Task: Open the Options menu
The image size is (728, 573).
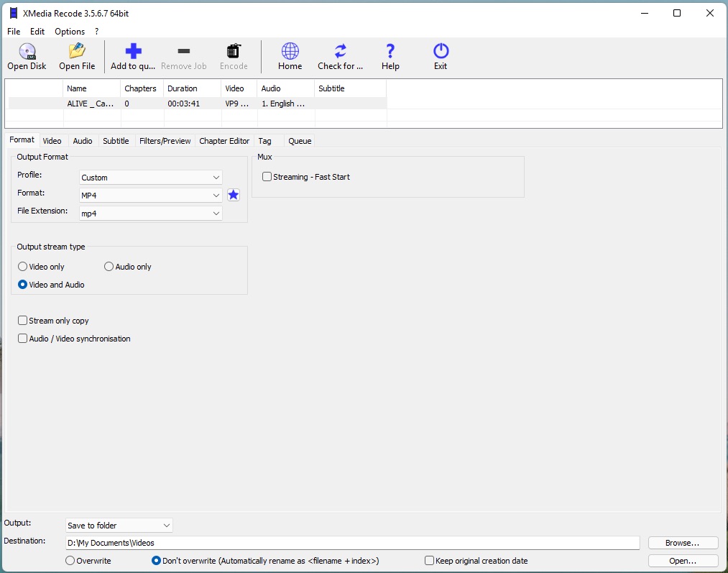Action: point(70,31)
